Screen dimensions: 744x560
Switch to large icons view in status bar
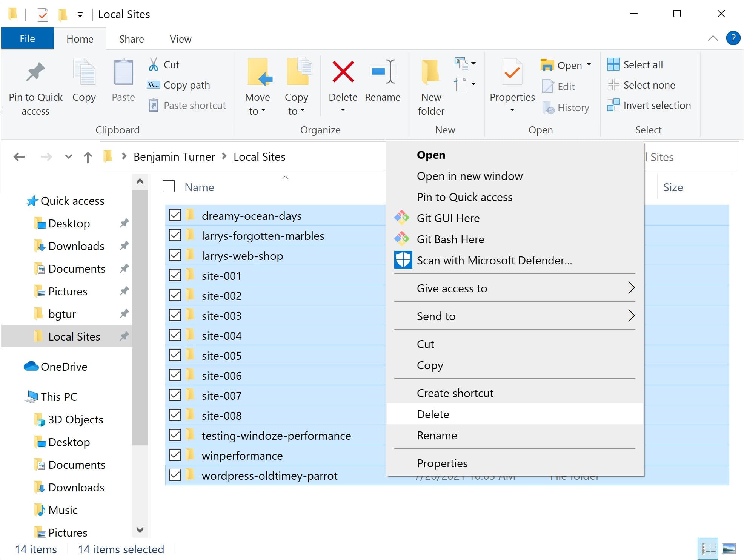tap(729, 549)
